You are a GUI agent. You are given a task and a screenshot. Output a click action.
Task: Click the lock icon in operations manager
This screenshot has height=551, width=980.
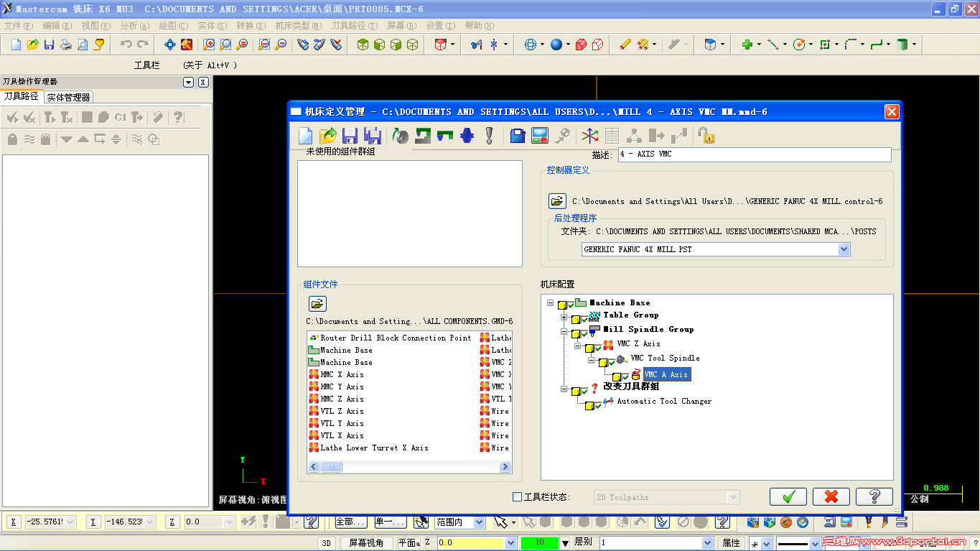point(12,139)
